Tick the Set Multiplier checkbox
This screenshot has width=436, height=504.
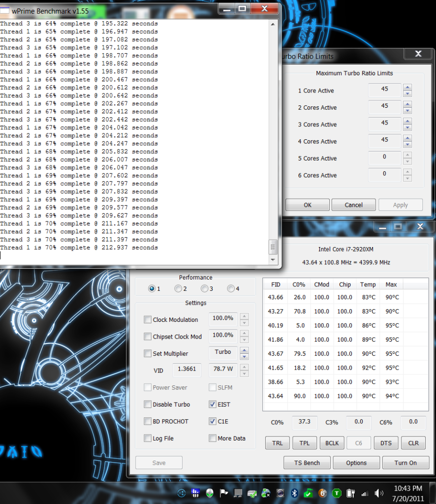[x=148, y=353]
